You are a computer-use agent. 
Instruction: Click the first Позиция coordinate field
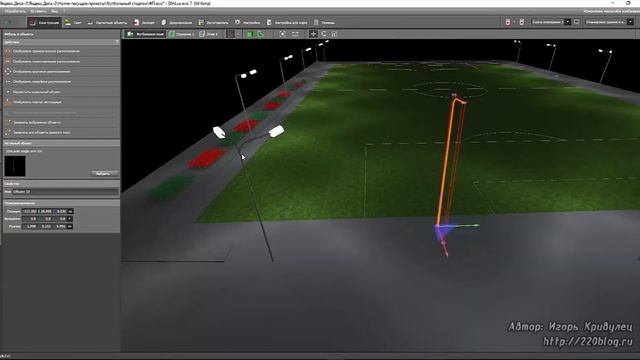pos(30,211)
